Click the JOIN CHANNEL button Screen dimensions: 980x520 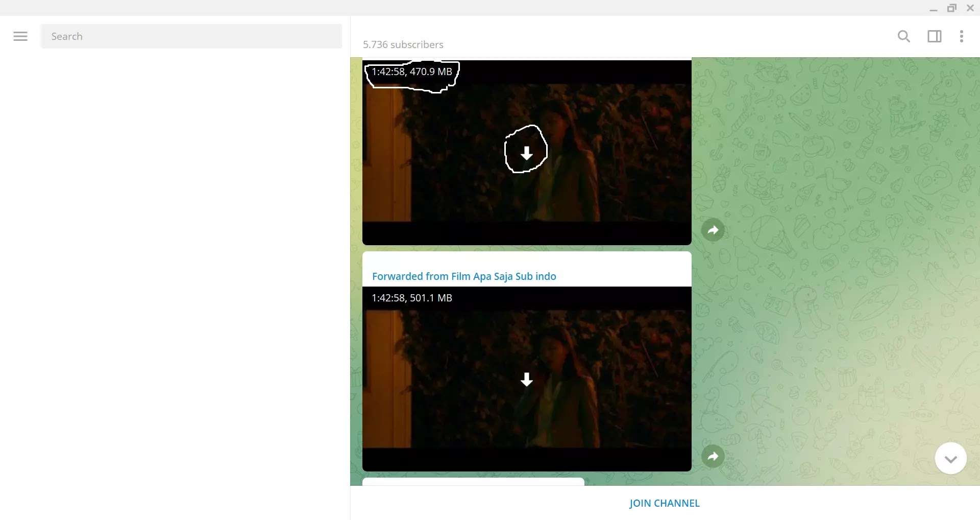(665, 503)
